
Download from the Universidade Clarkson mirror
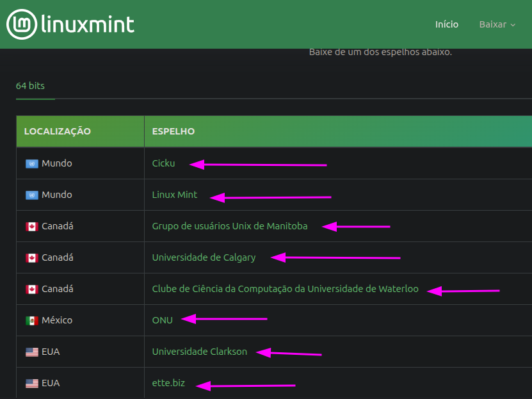[199, 352]
